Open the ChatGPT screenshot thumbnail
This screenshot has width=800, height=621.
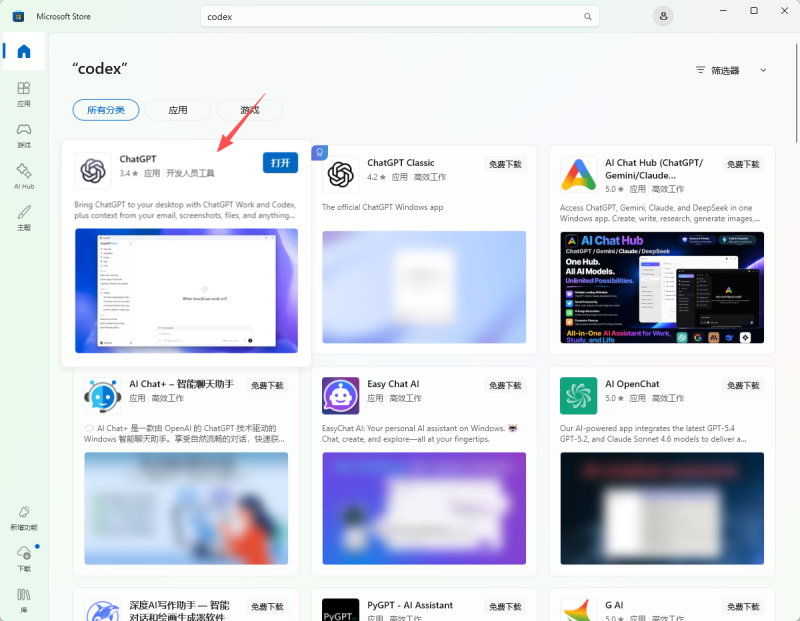[186, 290]
